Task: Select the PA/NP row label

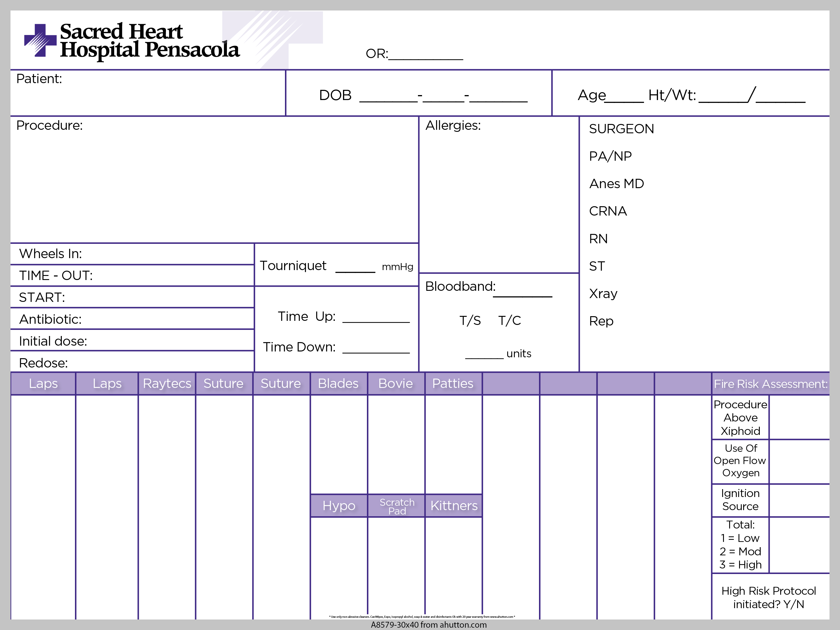Action: click(x=610, y=156)
